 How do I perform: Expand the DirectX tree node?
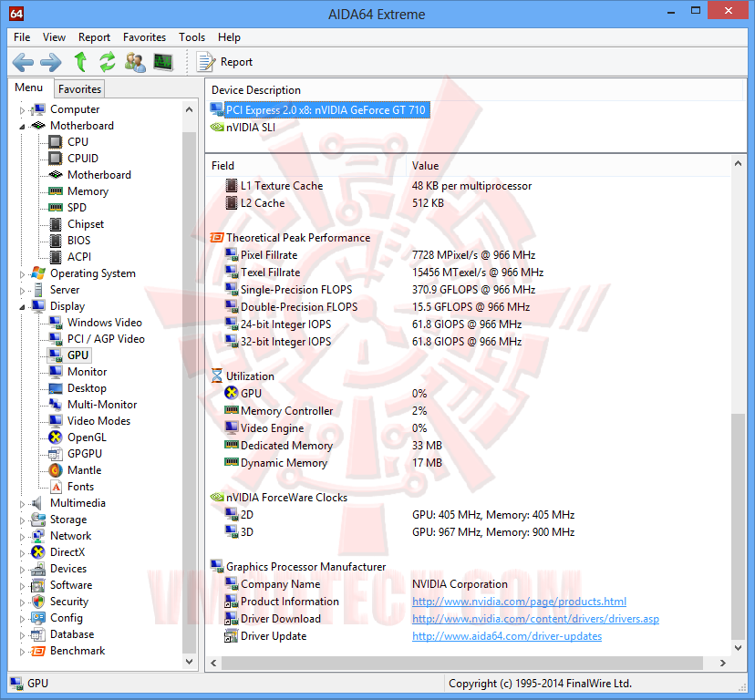click(22, 553)
